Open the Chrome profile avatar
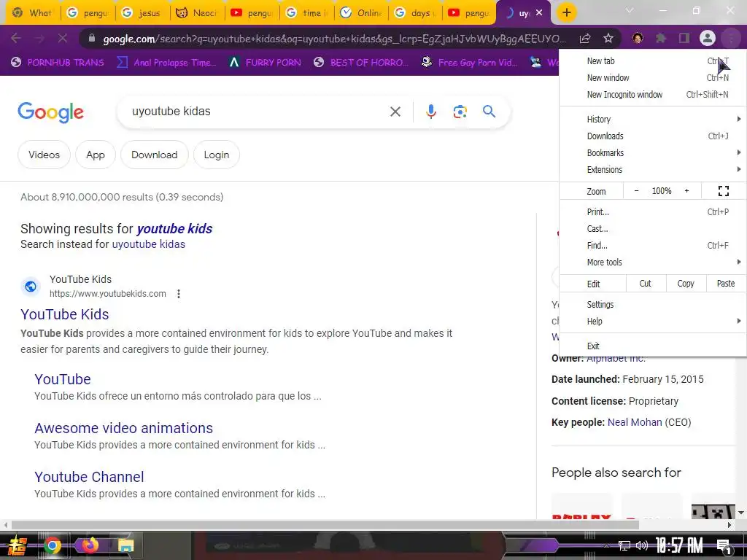Screen dimensions: 747x560 [708, 38]
